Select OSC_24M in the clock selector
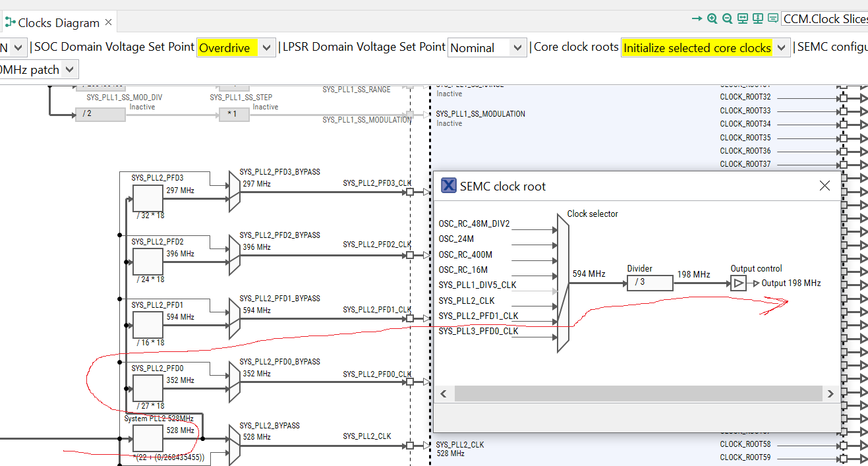This screenshot has width=868, height=466. click(458, 239)
